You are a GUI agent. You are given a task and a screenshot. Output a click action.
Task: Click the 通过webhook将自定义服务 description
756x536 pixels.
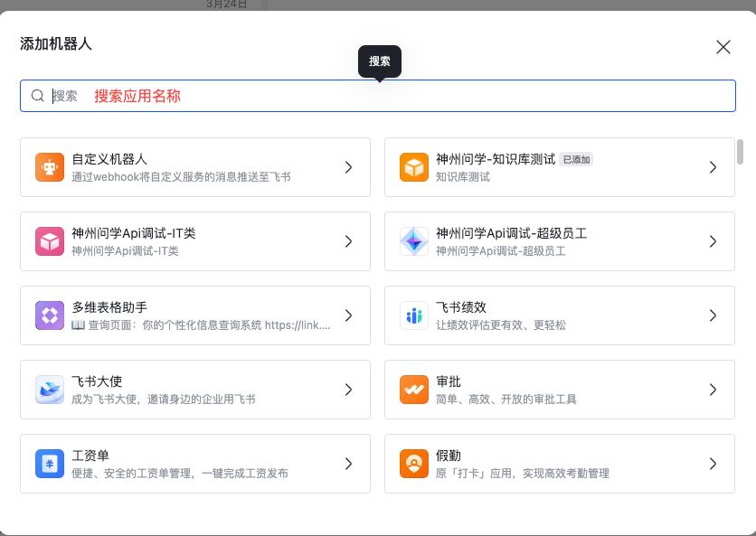(x=181, y=177)
